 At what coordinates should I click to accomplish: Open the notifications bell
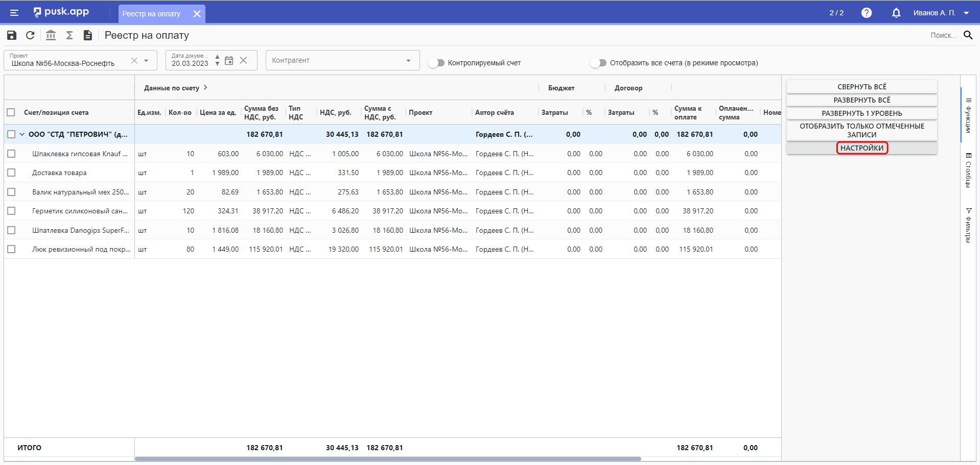coord(896,13)
